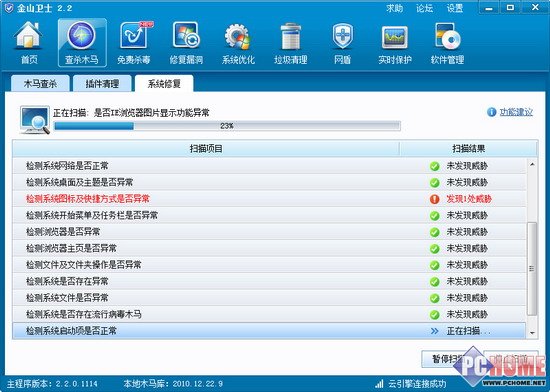
Task: Click the green check for 检测浏览器主页是否异常
Action: pyautogui.click(x=435, y=249)
